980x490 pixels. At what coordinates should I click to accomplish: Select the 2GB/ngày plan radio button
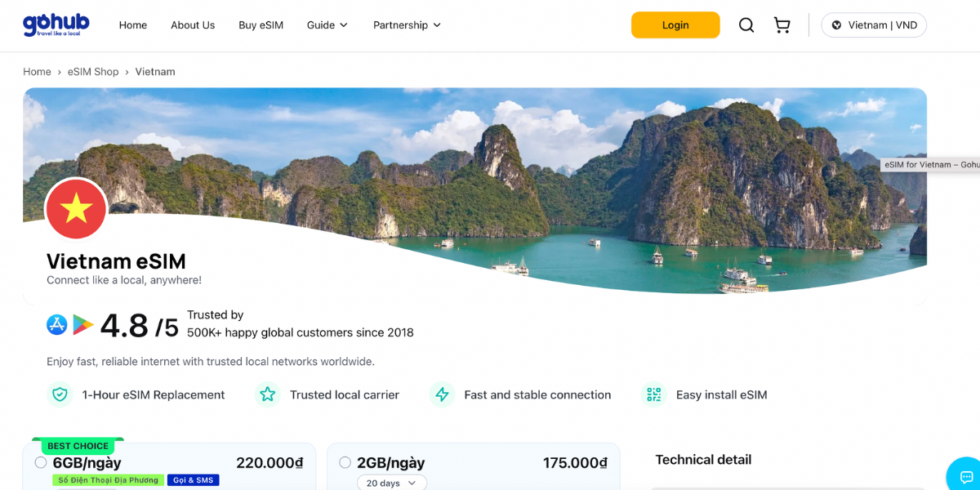[345, 461]
